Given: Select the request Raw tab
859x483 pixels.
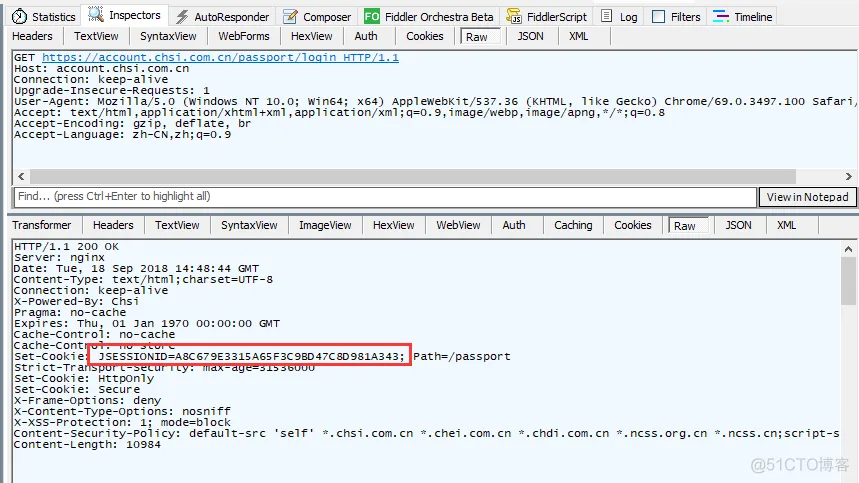Looking at the screenshot, I should click(480, 37).
